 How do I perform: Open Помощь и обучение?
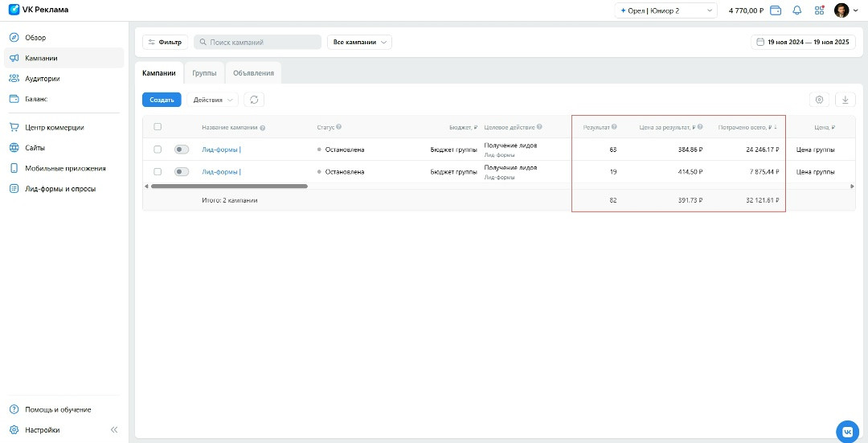(x=63, y=410)
